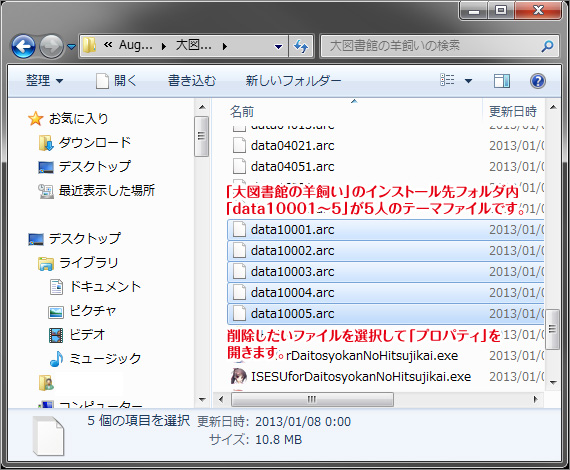The image size is (570, 470).
Task: Expand the arrow after the 大図... breadcrumb
Action: click(x=225, y=46)
